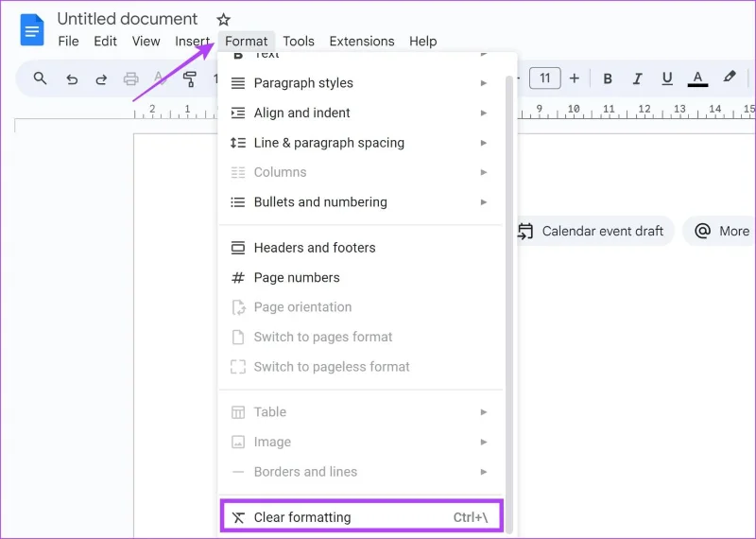This screenshot has width=756, height=539.
Task: Toggle underline formatting
Action: pos(667,78)
